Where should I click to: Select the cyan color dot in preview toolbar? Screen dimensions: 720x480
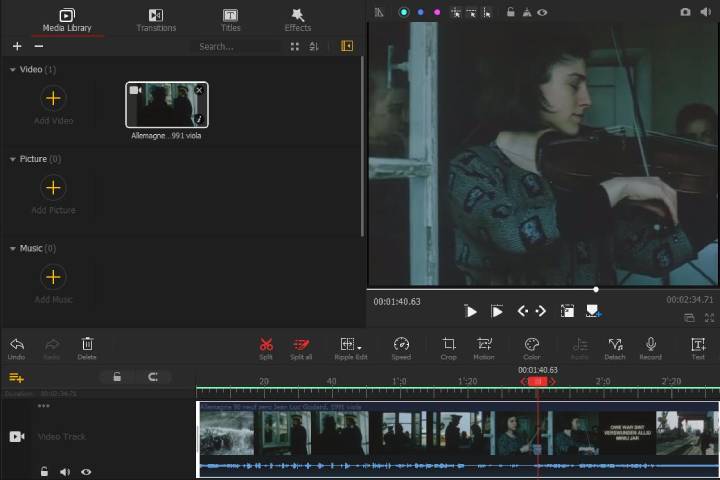pos(404,12)
